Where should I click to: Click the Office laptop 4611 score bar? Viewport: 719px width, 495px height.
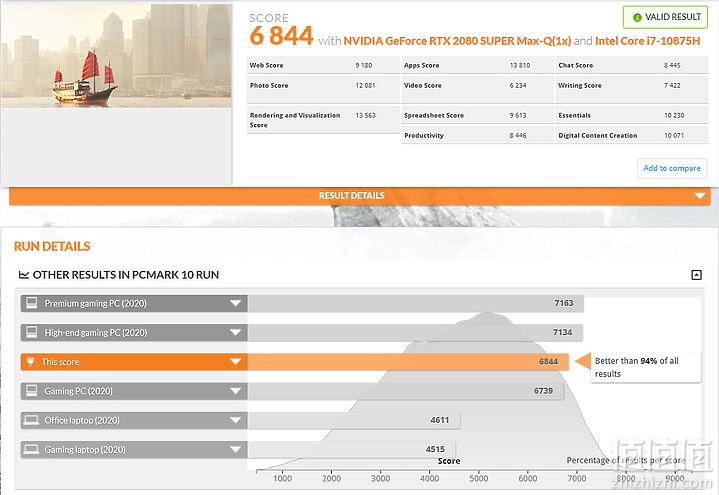[x=354, y=420]
